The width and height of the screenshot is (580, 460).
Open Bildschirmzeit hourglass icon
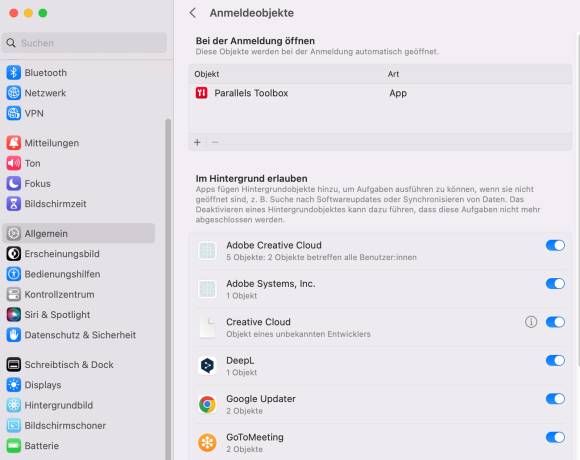tap(14, 204)
